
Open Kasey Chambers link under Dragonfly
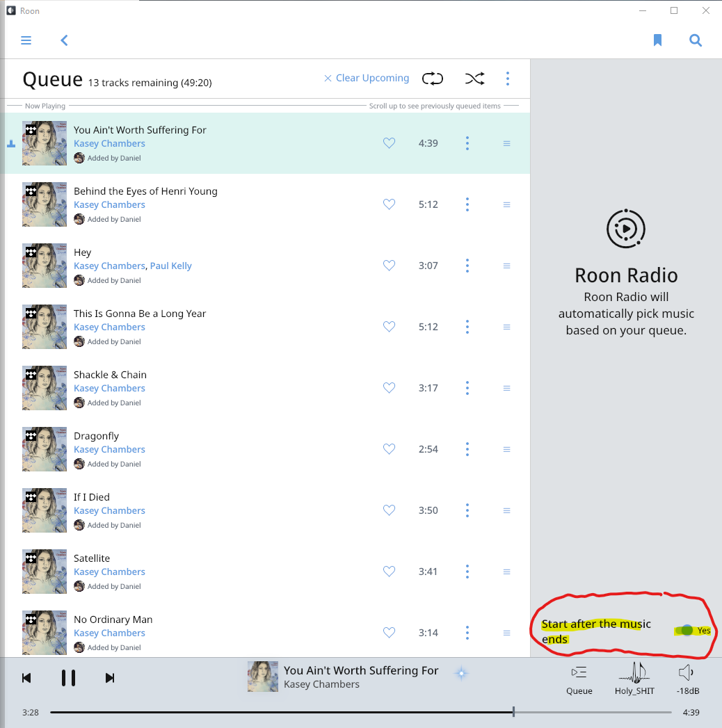pyautogui.click(x=109, y=449)
